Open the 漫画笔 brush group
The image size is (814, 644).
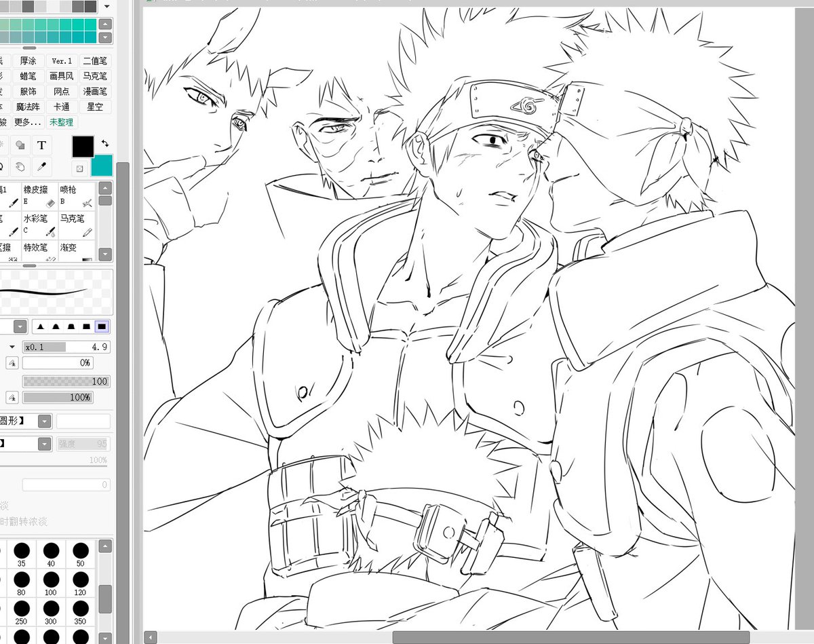pyautogui.click(x=95, y=92)
